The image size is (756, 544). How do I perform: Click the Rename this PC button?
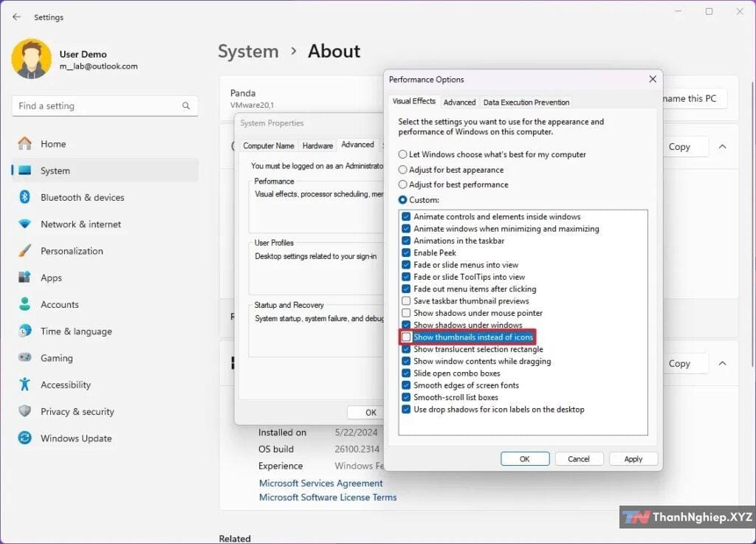[694, 98]
